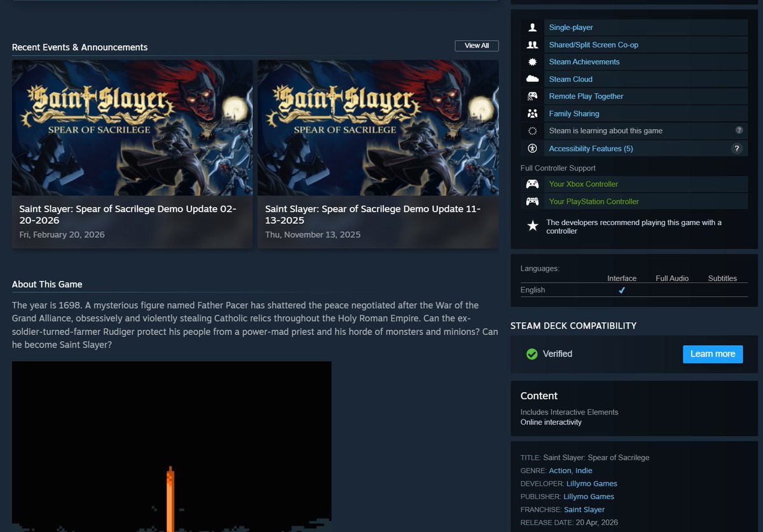The width and height of the screenshot is (763, 532).
Task: Open developer Lillymo Games link
Action: tap(592, 484)
